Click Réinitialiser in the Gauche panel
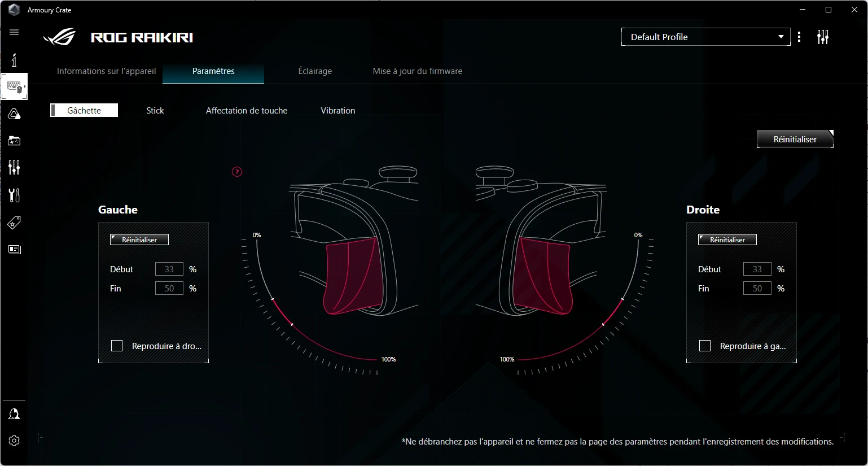 tap(139, 239)
